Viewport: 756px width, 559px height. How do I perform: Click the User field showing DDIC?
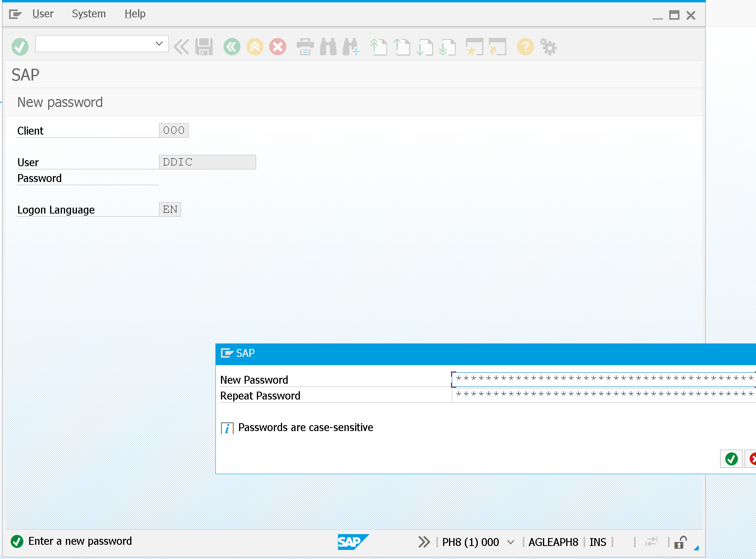tap(208, 162)
